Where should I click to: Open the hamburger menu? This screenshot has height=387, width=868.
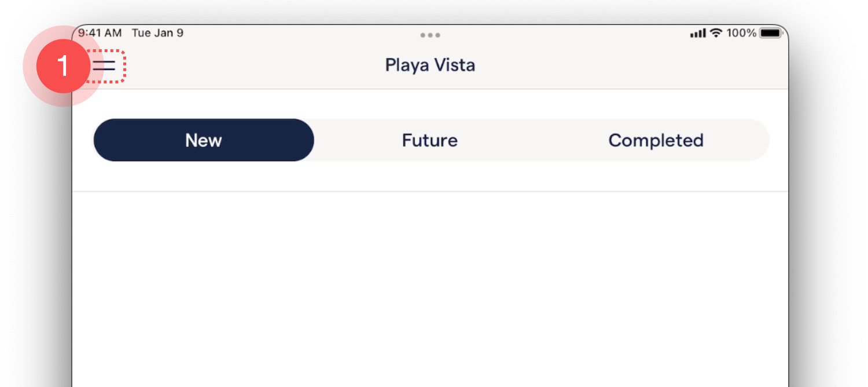click(x=105, y=65)
